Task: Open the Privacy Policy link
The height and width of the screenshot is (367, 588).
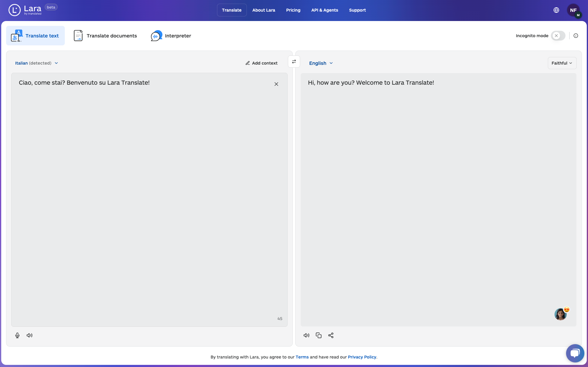Action: (362, 357)
